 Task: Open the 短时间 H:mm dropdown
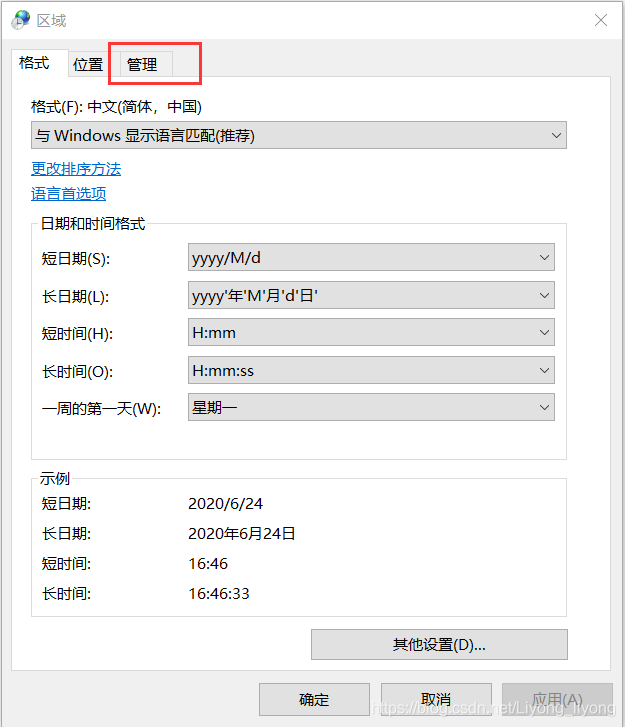click(371, 332)
